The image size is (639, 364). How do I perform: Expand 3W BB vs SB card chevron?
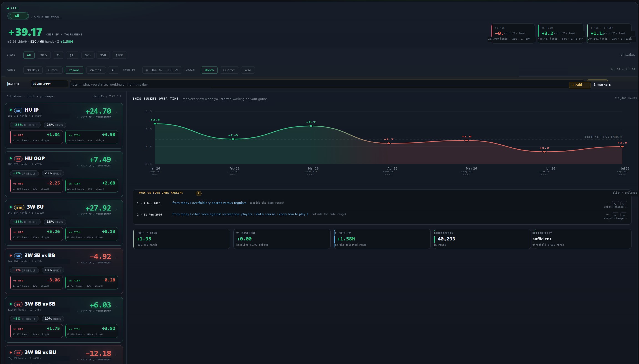pyautogui.click(x=116, y=306)
